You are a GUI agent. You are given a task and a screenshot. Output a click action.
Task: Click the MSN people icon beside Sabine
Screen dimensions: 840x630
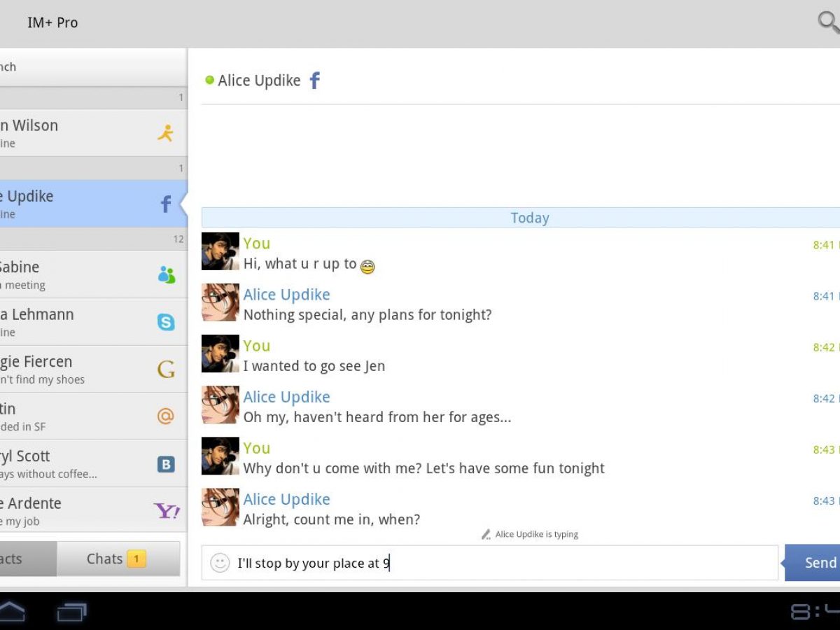tap(166, 275)
